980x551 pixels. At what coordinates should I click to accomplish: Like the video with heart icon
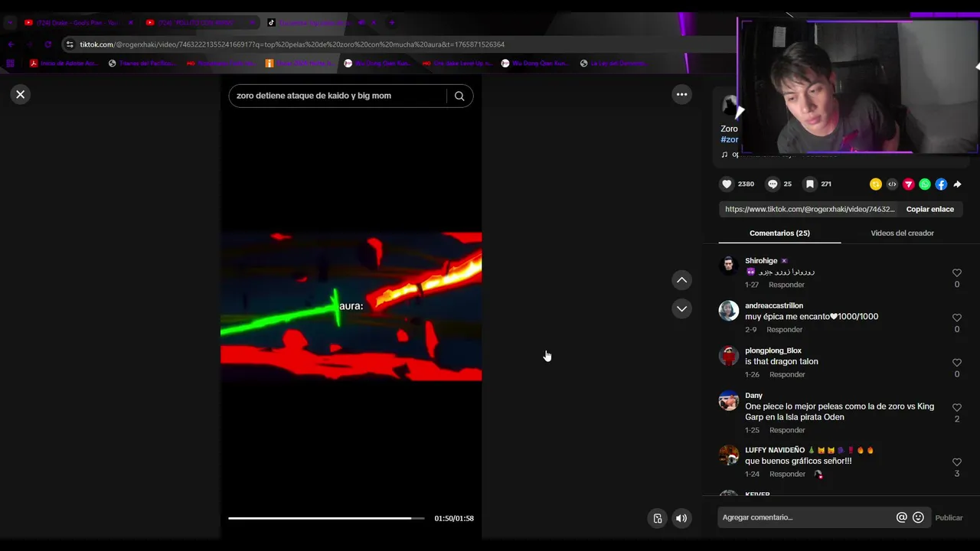727,184
